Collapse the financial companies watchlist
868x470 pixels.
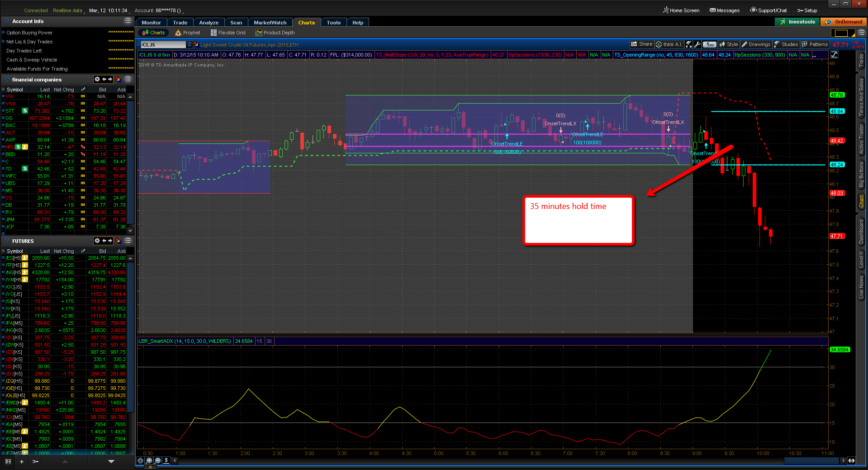7,79
